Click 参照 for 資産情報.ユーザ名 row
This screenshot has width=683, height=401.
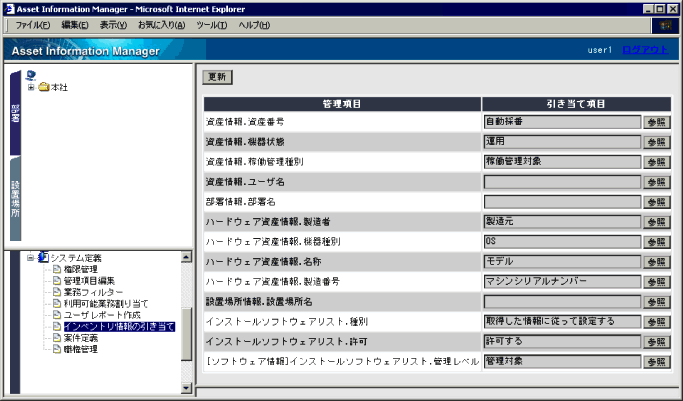pos(656,182)
